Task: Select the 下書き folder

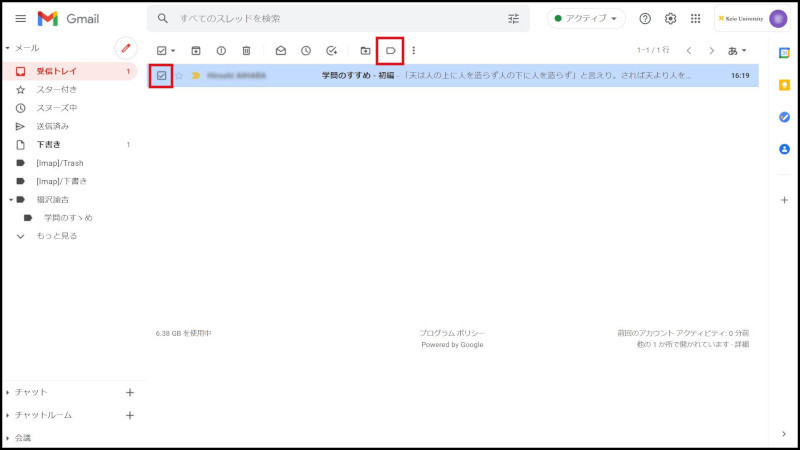Action: [x=50, y=145]
